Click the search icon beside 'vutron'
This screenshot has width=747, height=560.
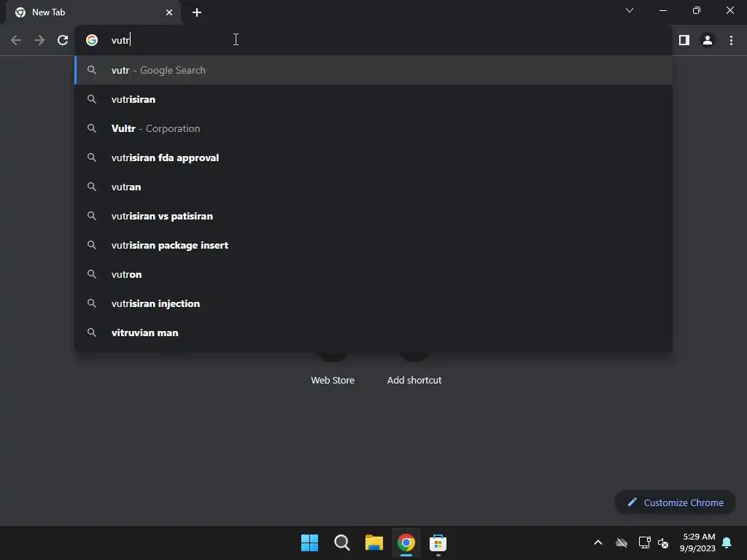(92, 274)
